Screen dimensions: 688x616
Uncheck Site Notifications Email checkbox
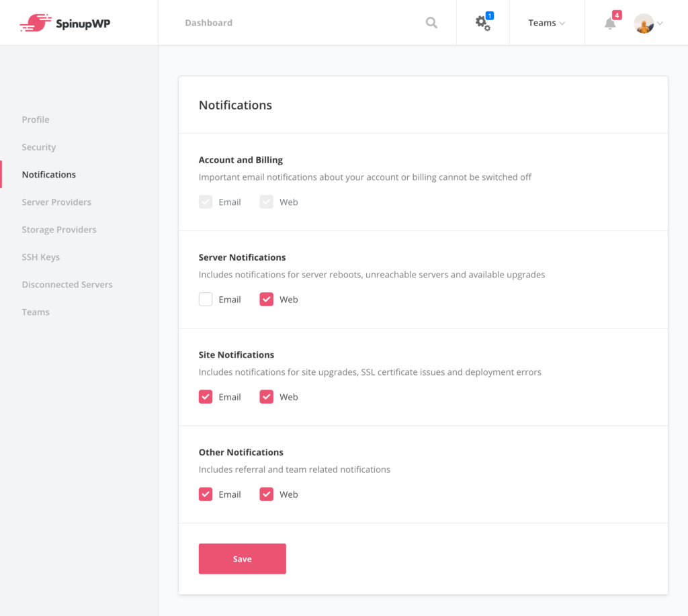point(206,396)
